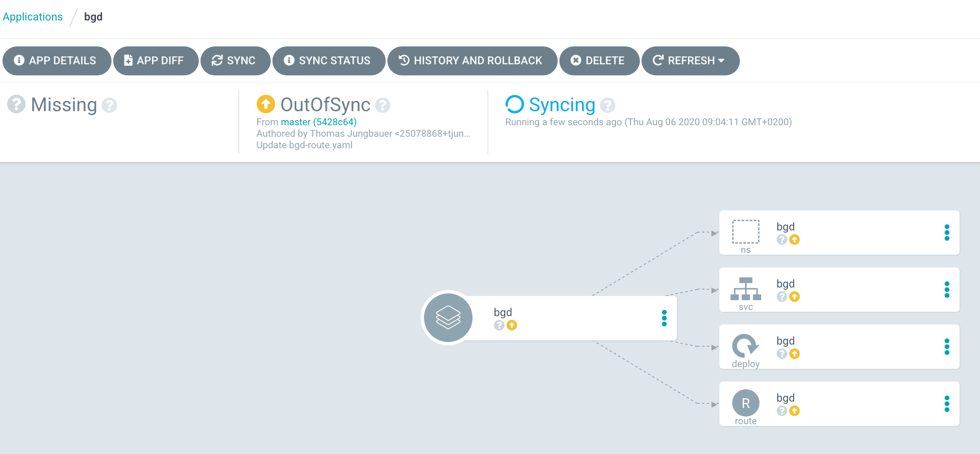Click the master (5428c64) commit link
Viewport: 980px width, 454px height.
coord(319,122)
